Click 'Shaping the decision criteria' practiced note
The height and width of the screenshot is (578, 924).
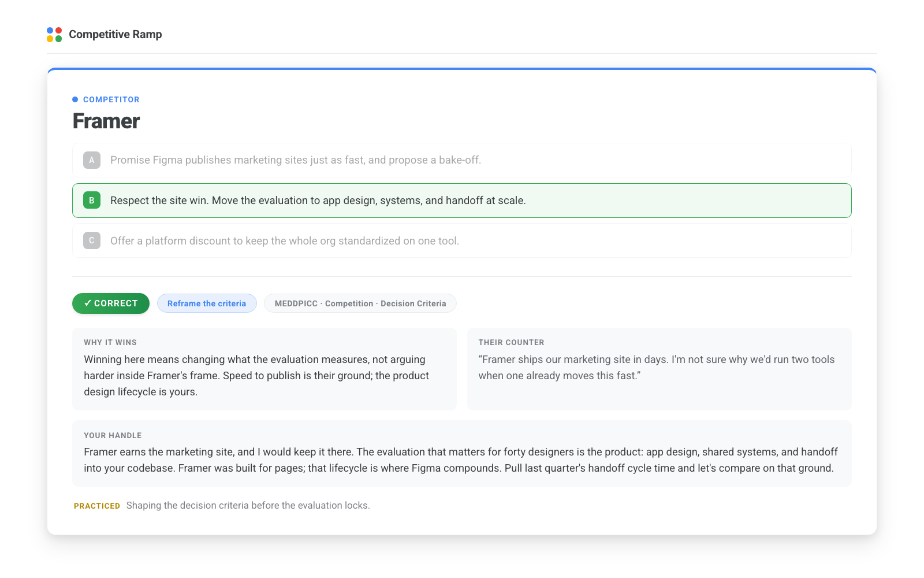pyautogui.click(x=248, y=506)
